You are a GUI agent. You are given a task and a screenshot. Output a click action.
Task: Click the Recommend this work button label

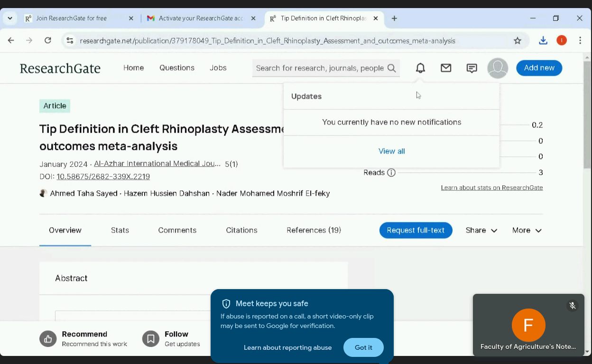click(x=94, y=339)
